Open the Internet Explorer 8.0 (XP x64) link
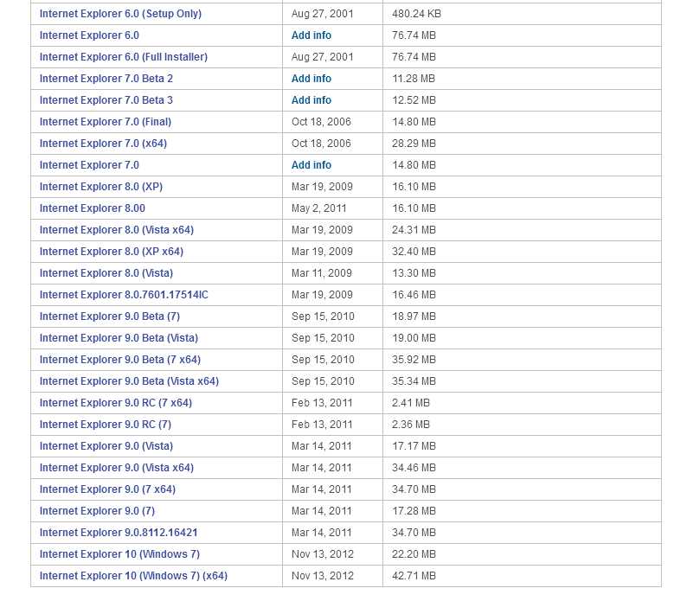 coord(112,252)
